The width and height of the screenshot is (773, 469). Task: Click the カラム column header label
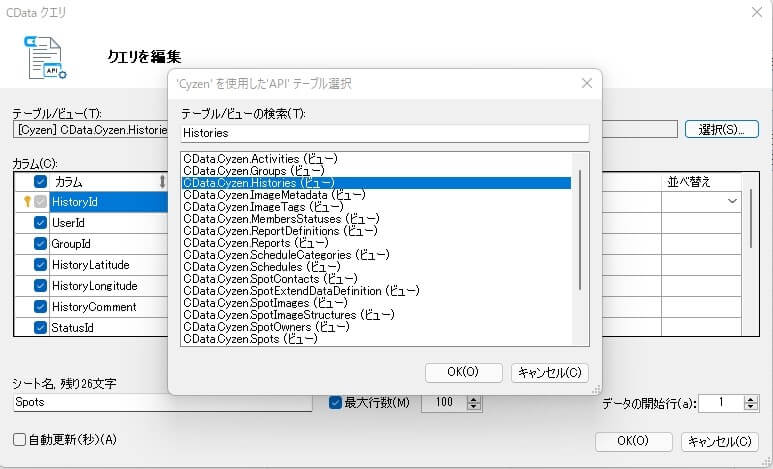pyautogui.click(x=69, y=181)
